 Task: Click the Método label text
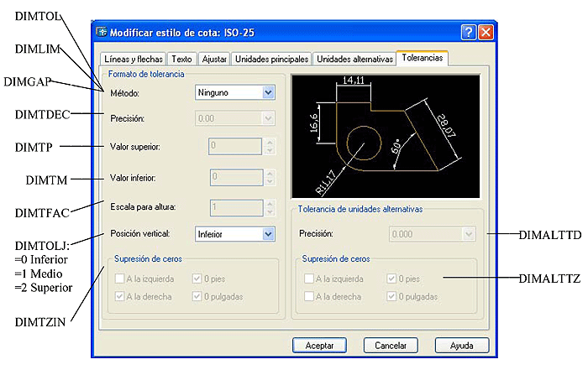coord(124,93)
